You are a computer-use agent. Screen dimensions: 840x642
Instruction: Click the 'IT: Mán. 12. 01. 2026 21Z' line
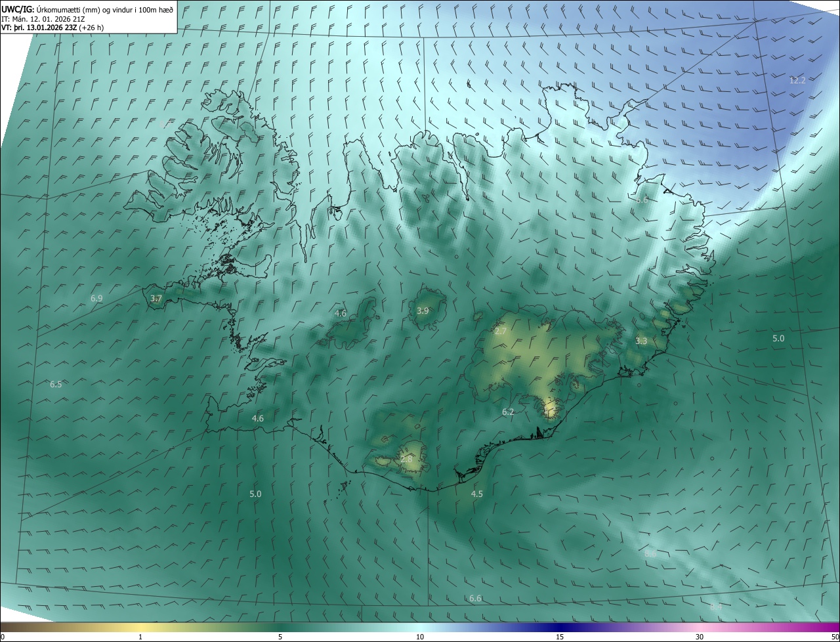(x=43, y=18)
